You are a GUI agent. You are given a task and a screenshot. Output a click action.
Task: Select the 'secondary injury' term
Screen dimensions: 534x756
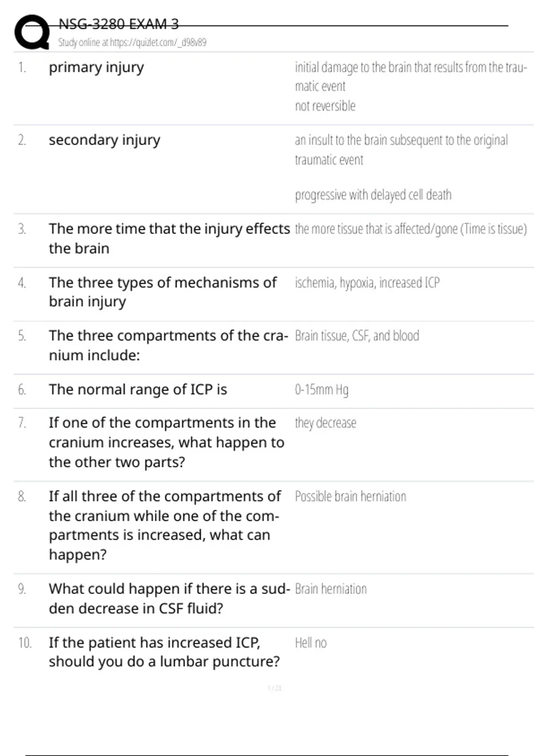coord(105,140)
